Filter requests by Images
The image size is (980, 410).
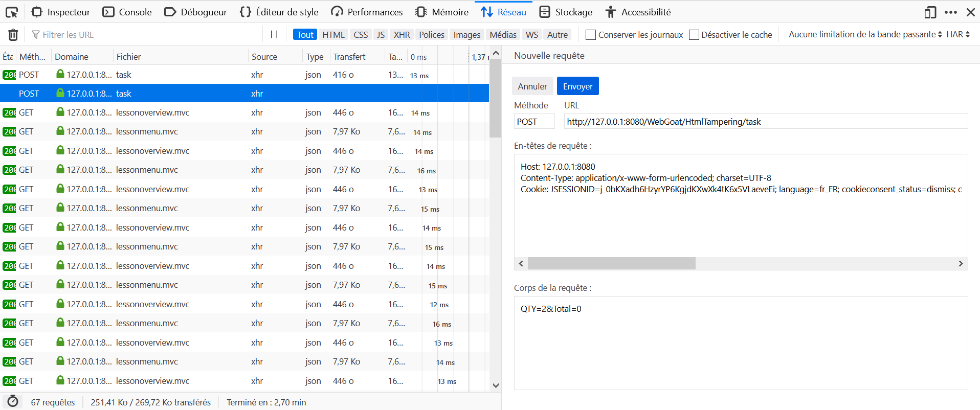(x=467, y=35)
